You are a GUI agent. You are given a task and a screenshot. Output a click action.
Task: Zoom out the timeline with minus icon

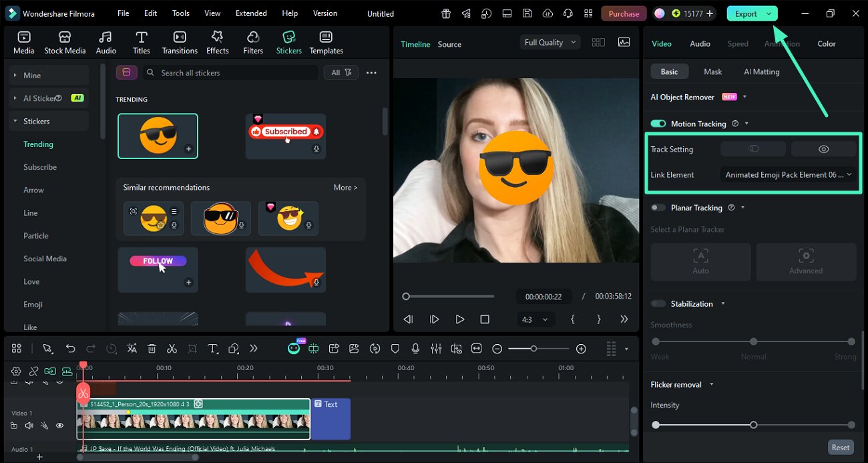click(497, 348)
